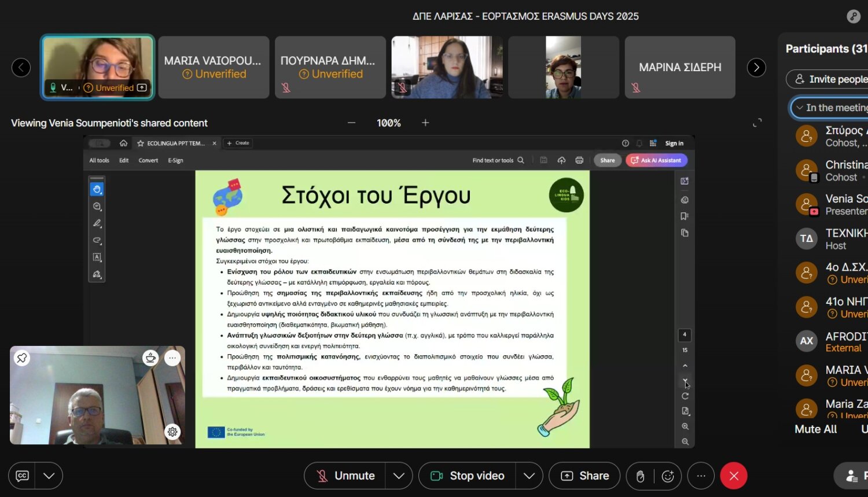Collapse the In the meeting section
This screenshot has width=868, height=497.
pyautogui.click(x=800, y=108)
